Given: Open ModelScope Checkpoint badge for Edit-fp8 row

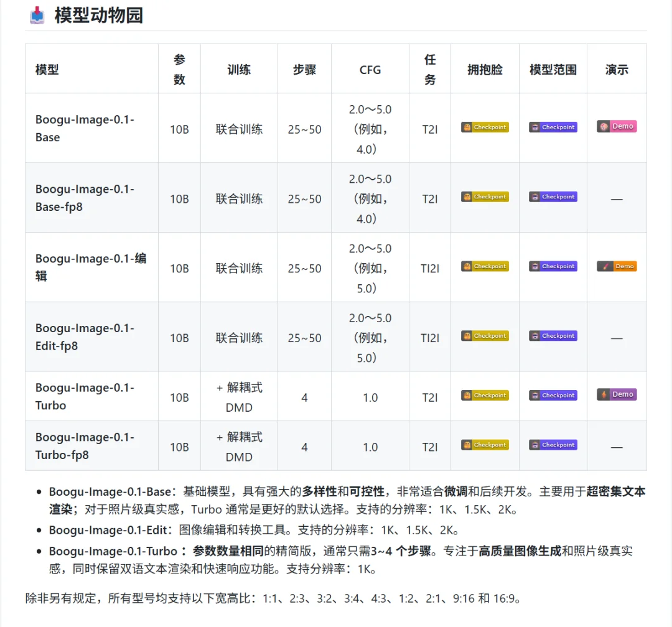Looking at the screenshot, I should (553, 335).
